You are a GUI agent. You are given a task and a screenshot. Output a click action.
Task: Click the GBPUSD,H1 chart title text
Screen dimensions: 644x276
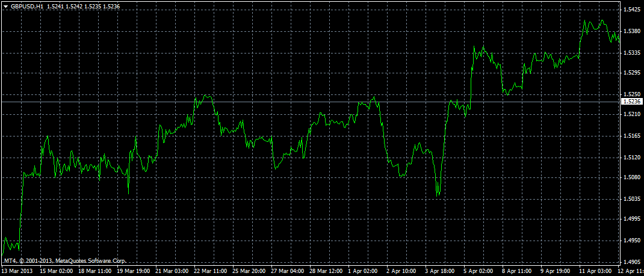tap(26, 6)
